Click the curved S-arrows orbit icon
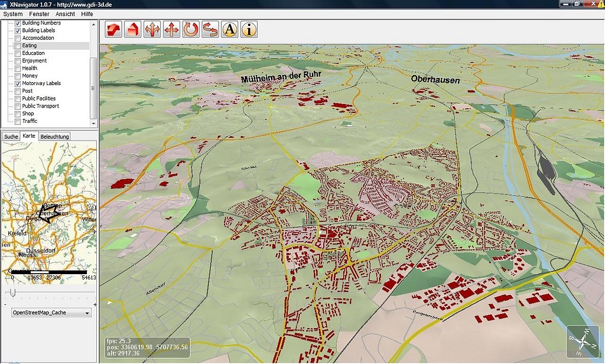 [x=210, y=30]
